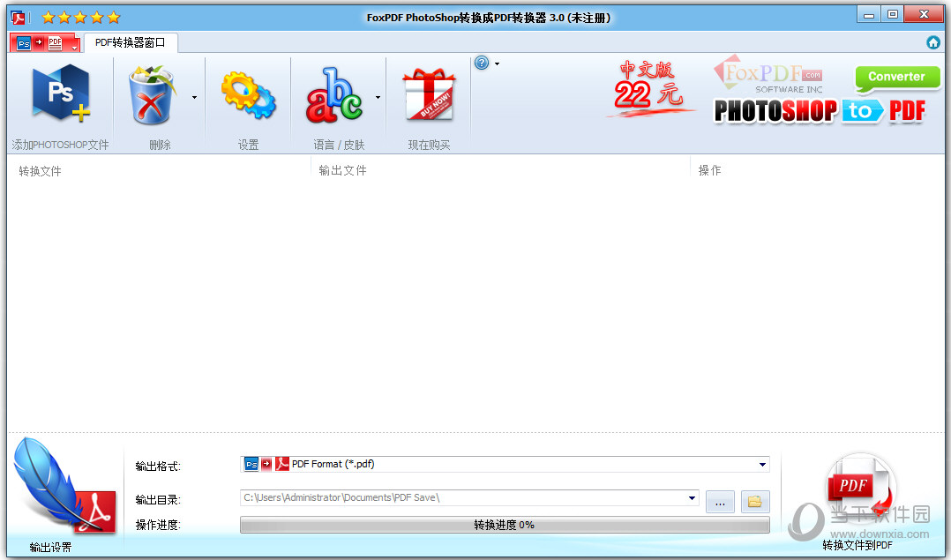
Task: Open the output folder with yellow folder icon
Action: pos(755,502)
